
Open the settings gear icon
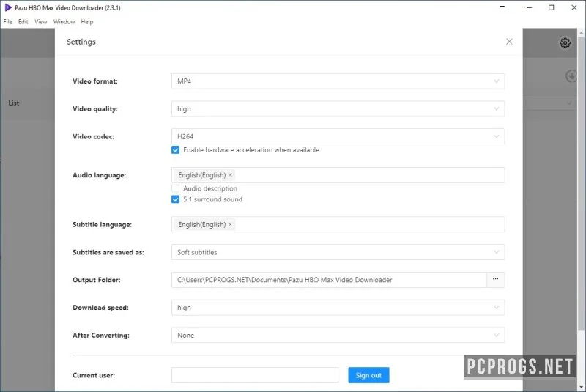coord(565,43)
